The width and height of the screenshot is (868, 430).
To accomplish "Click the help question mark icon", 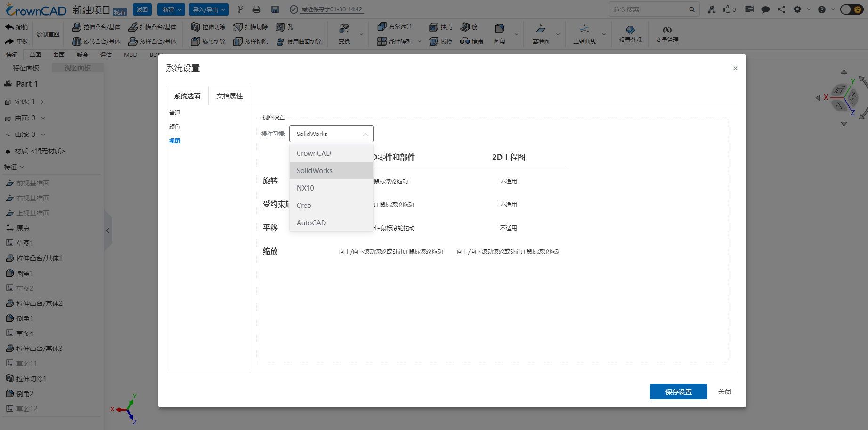I will point(822,9).
